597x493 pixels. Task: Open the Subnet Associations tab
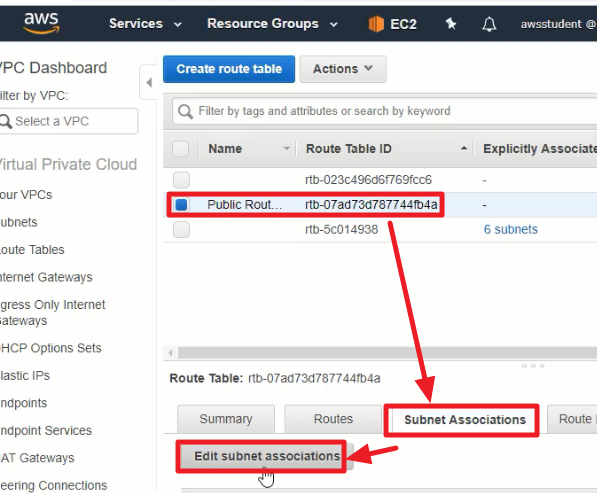(465, 420)
